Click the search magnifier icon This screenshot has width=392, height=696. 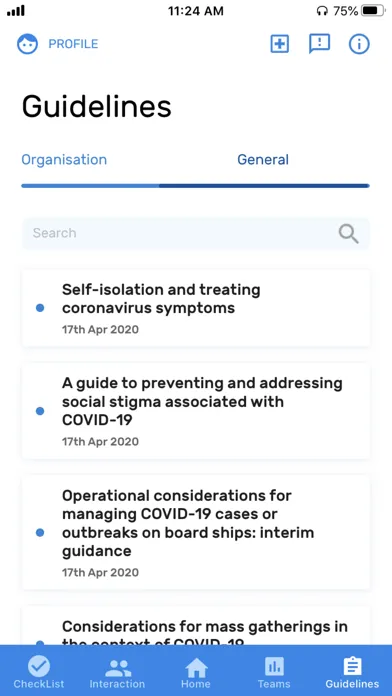(x=348, y=233)
